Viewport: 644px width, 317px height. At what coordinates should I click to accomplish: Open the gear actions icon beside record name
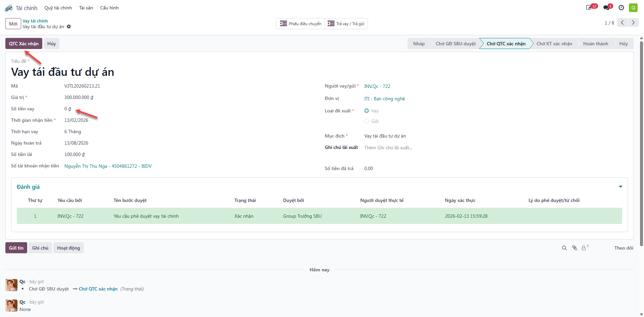[69, 27]
